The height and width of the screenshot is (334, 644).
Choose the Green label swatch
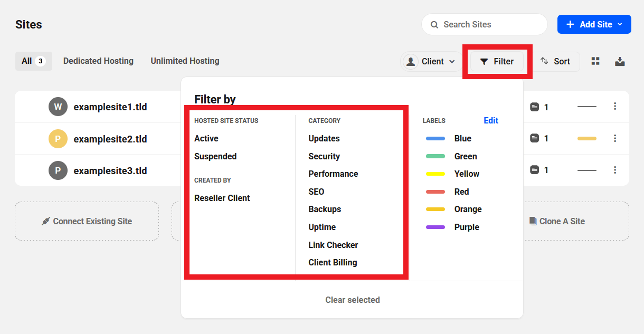point(435,156)
